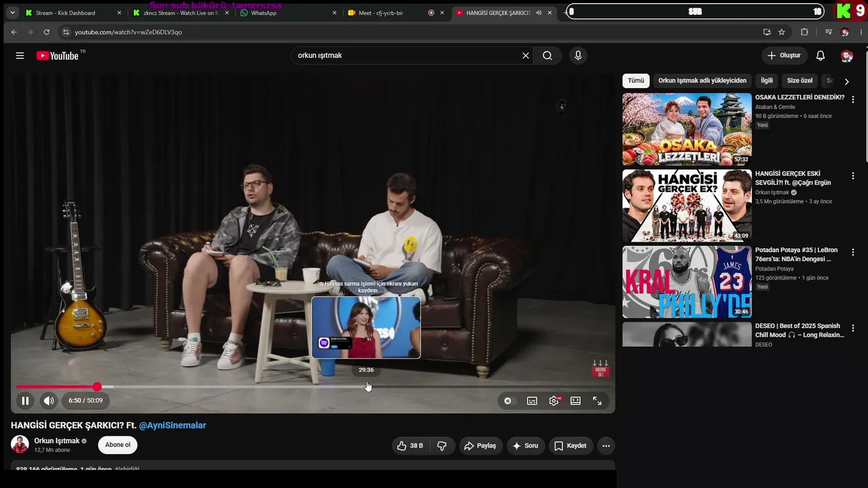Image resolution: width=868 pixels, height=488 pixels.
Task: Enter full screen mode
Action: 597,401
